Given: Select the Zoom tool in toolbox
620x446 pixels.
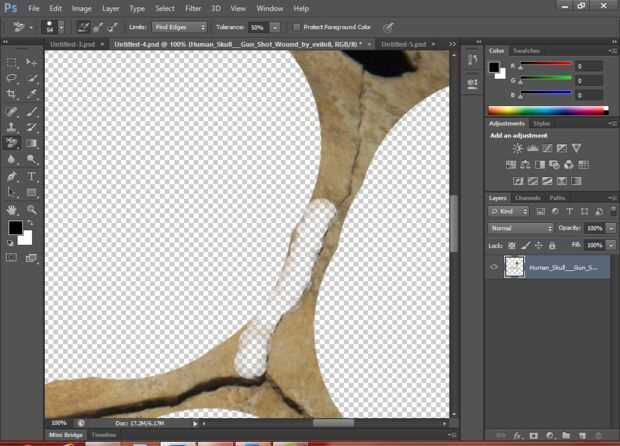Looking at the screenshot, I should 31,210.
